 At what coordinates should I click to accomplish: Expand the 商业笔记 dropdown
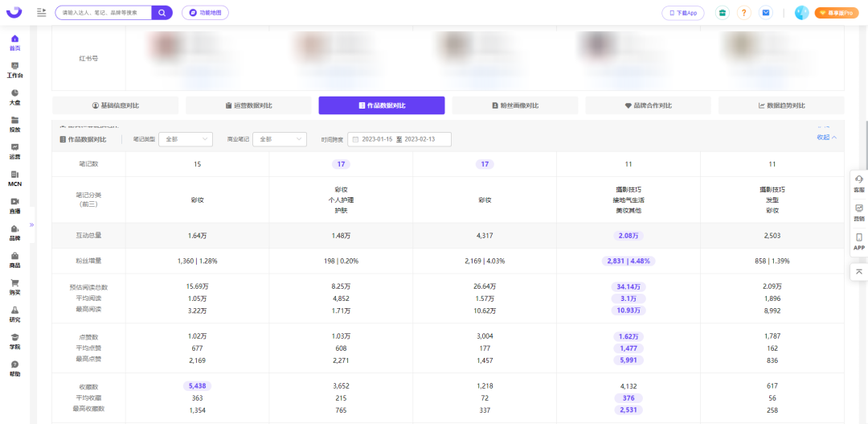pyautogui.click(x=280, y=139)
